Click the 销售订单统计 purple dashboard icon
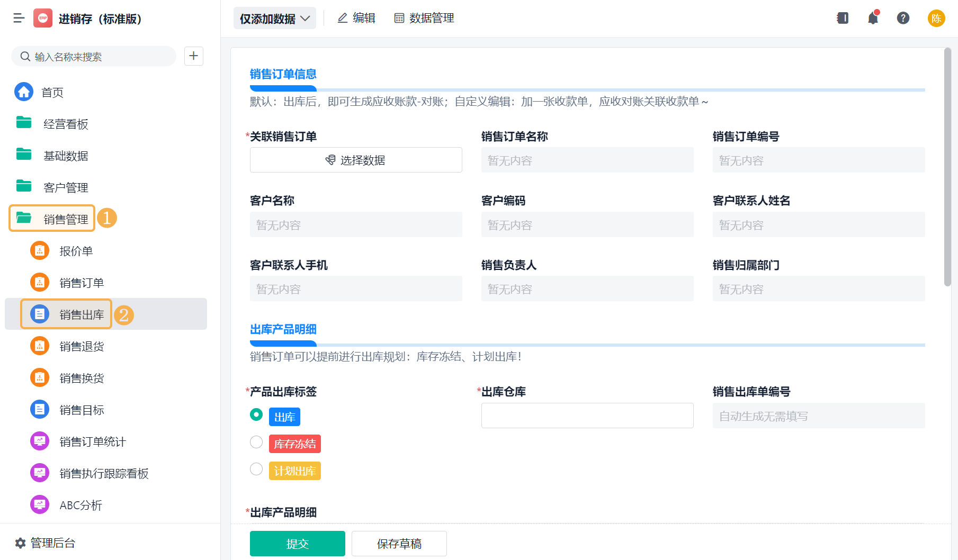The height and width of the screenshot is (560, 958). [40, 441]
